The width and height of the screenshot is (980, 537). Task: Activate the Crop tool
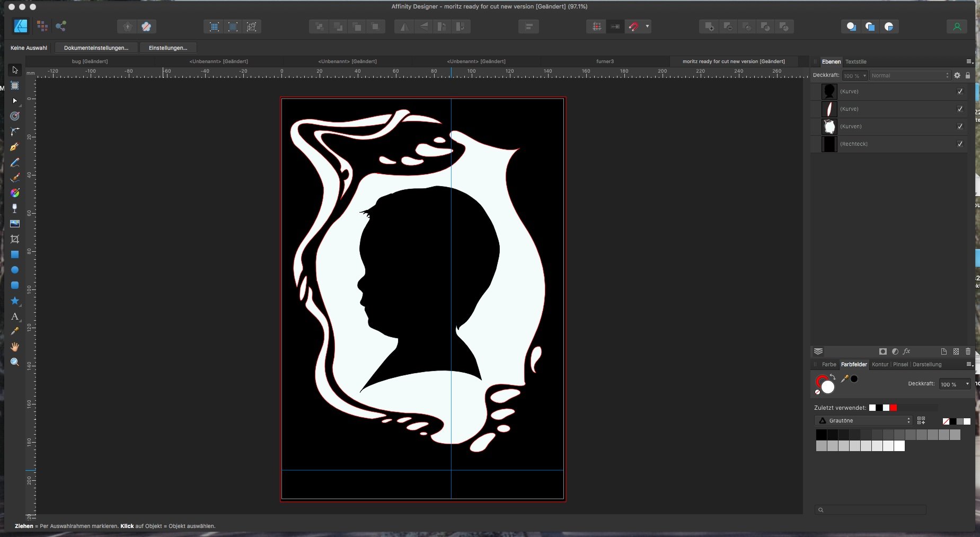[15, 239]
